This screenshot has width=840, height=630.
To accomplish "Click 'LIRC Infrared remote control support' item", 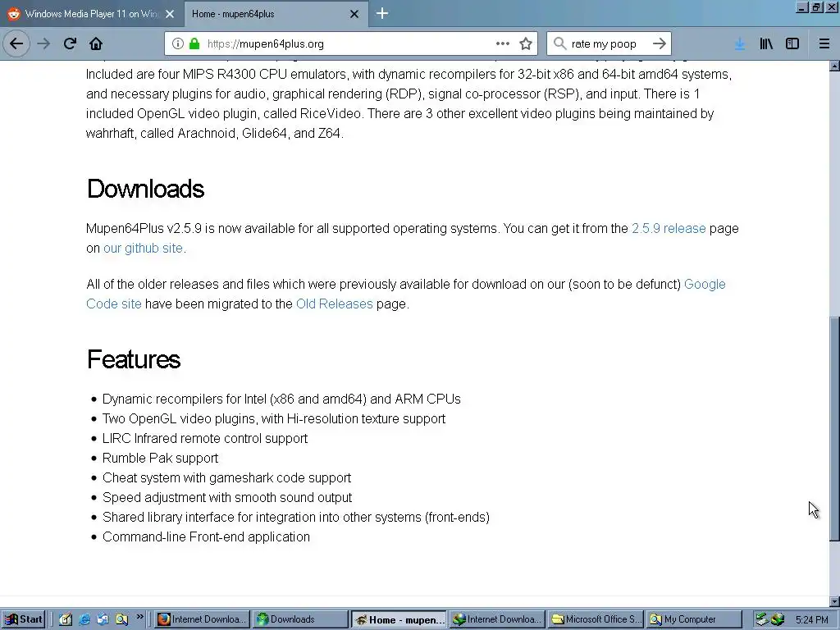I will coord(204,438).
